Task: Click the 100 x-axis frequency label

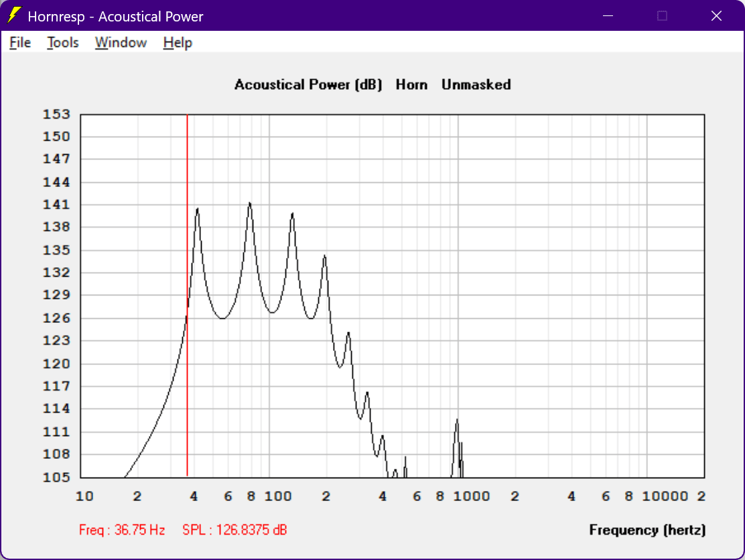Action: [x=278, y=496]
